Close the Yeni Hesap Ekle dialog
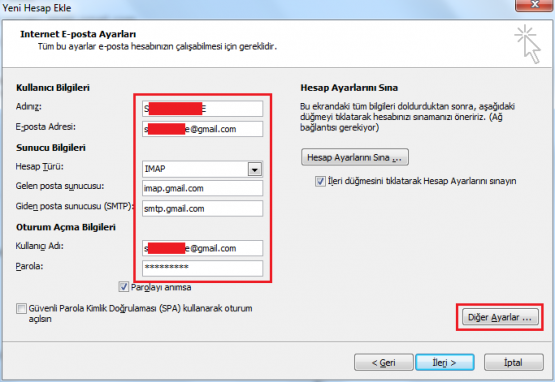Viewport: 555px width, 382px height. pyautogui.click(x=535, y=5)
